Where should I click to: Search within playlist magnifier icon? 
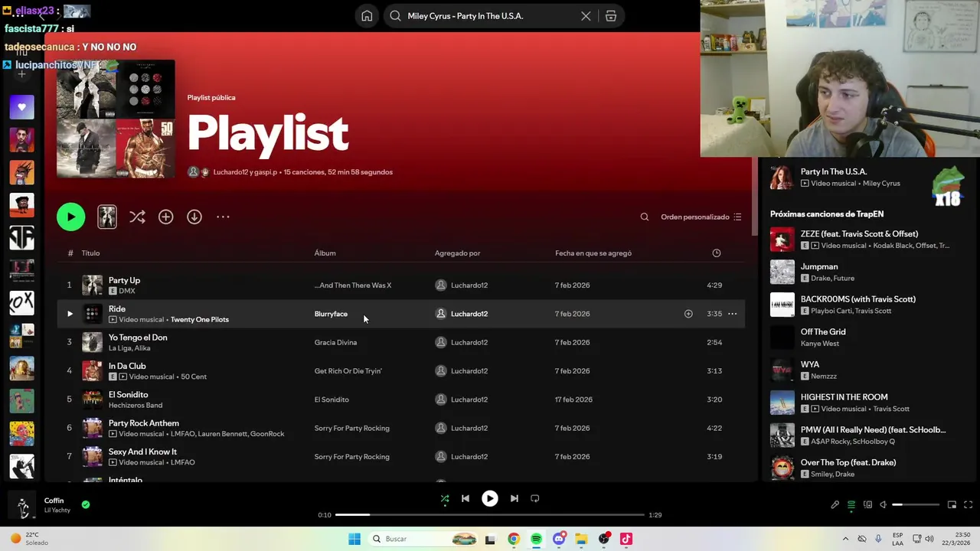pos(645,217)
